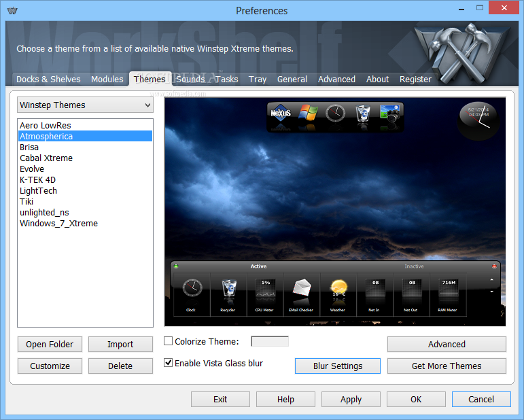Select the Tiki theme
The height and width of the screenshot is (420, 524).
[85, 201]
